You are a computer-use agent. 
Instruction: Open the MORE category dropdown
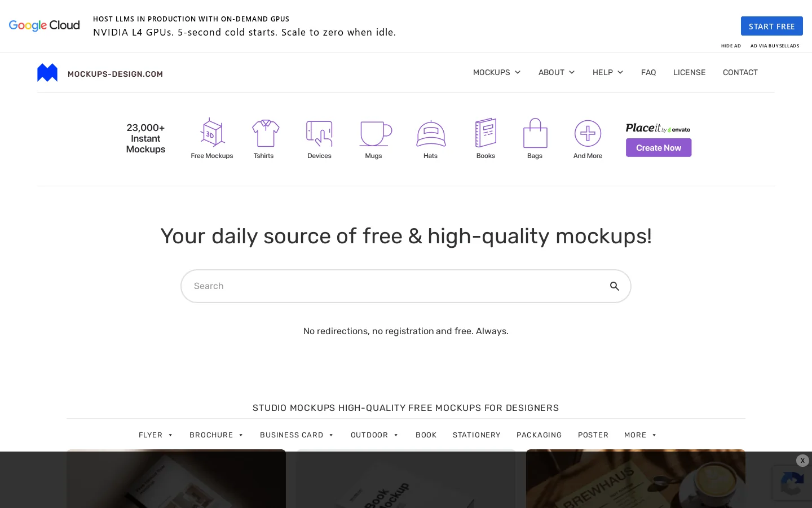tap(641, 435)
